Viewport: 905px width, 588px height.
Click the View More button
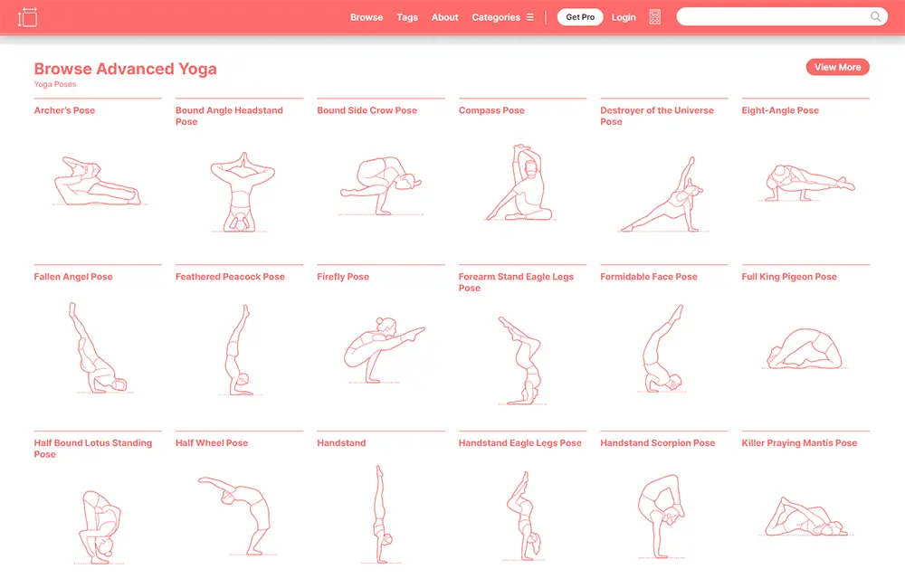pyautogui.click(x=837, y=67)
